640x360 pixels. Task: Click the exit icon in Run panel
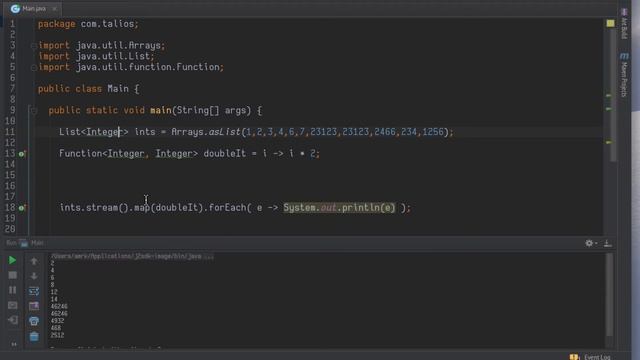point(12,320)
